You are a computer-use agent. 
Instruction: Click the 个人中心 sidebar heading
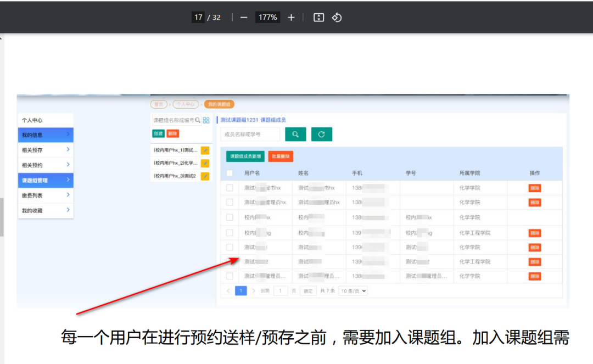click(32, 120)
